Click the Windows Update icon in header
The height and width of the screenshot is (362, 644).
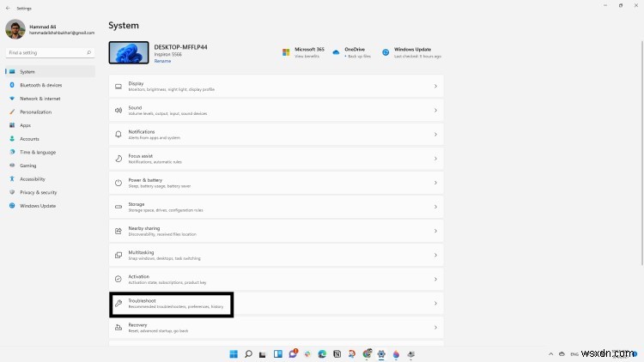click(x=386, y=52)
